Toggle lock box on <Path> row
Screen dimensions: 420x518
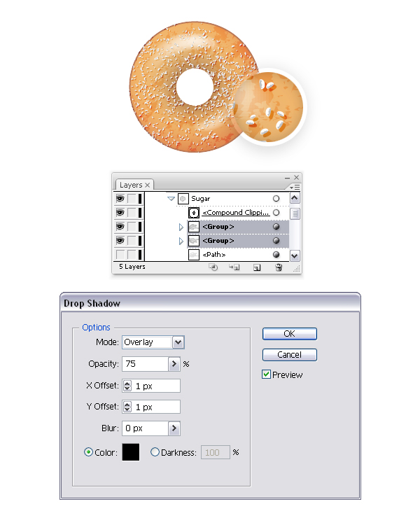click(x=132, y=255)
